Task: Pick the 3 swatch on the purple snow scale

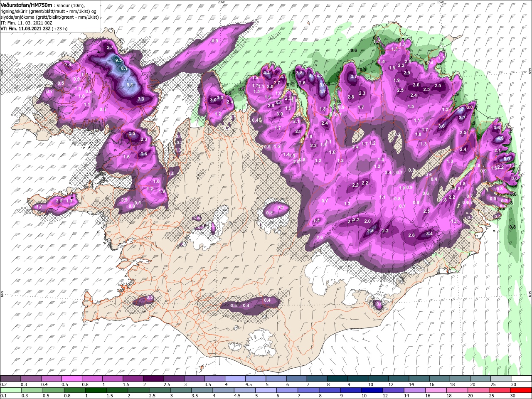Action: point(194,378)
